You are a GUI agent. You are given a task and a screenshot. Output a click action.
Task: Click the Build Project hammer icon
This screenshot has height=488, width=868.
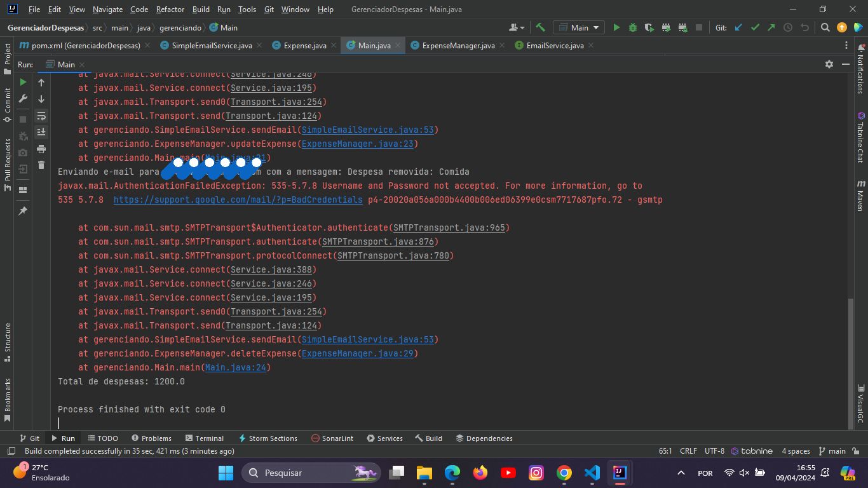541,27
